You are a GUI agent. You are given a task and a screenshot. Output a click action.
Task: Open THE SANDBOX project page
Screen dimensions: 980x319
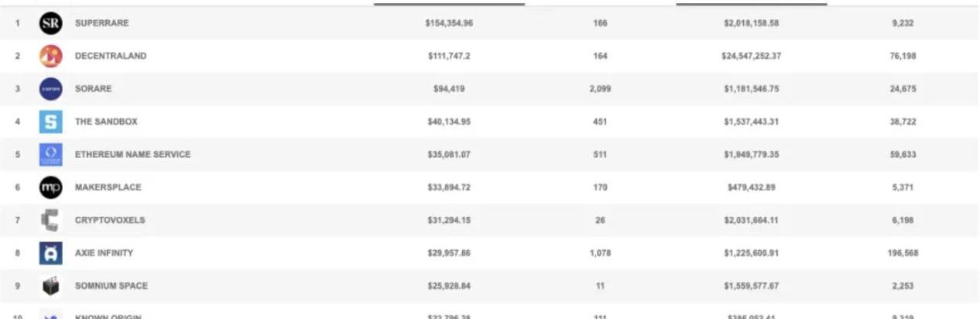(106, 122)
